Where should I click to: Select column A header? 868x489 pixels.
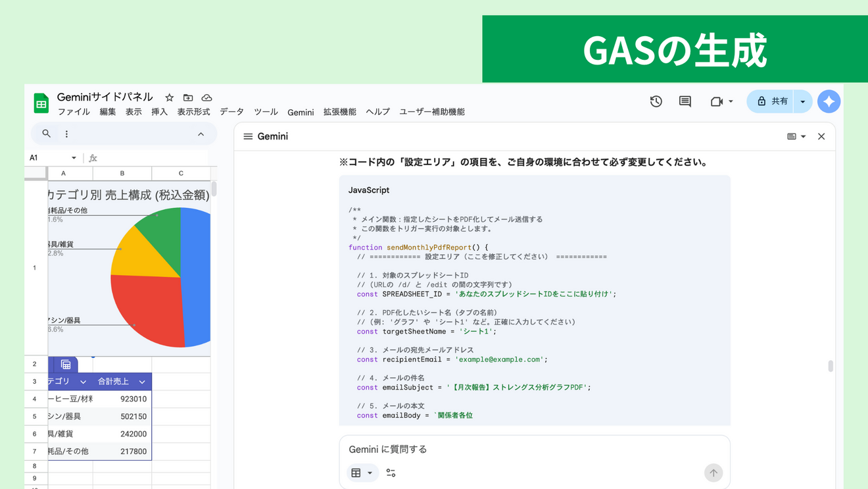(63, 173)
